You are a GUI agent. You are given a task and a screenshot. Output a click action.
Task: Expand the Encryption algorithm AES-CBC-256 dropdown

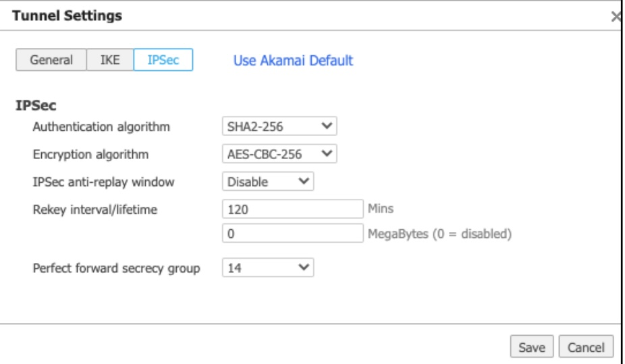(279, 154)
